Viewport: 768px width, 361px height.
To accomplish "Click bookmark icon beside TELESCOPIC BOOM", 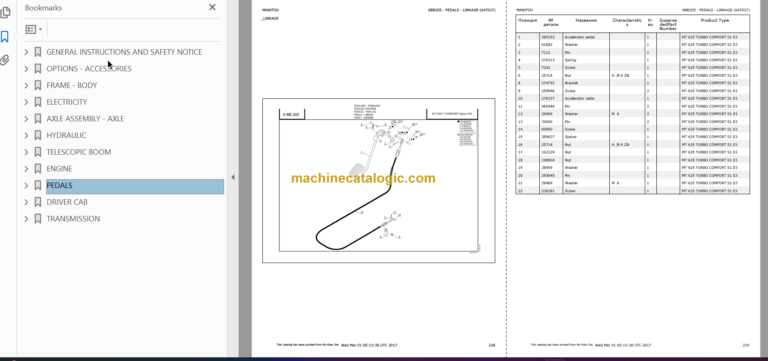I will pos(38,152).
